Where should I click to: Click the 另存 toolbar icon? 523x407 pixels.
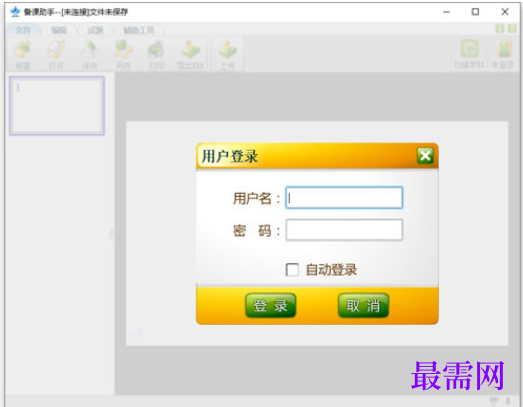(123, 55)
